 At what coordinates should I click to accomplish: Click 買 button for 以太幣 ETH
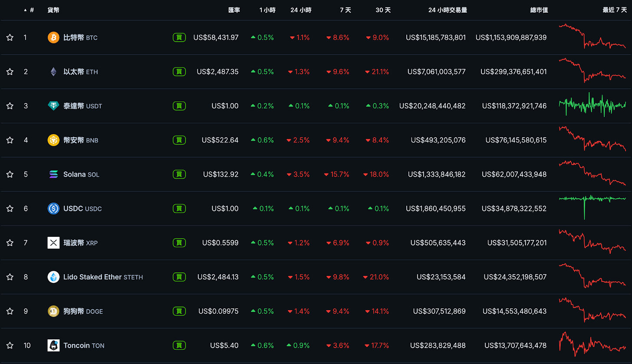pos(179,72)
